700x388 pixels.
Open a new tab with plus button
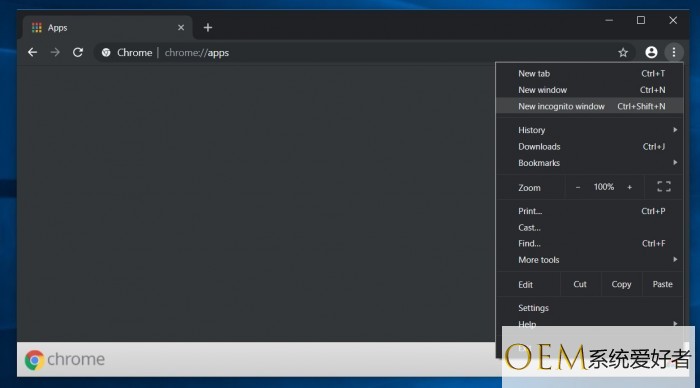pos(208,28)
